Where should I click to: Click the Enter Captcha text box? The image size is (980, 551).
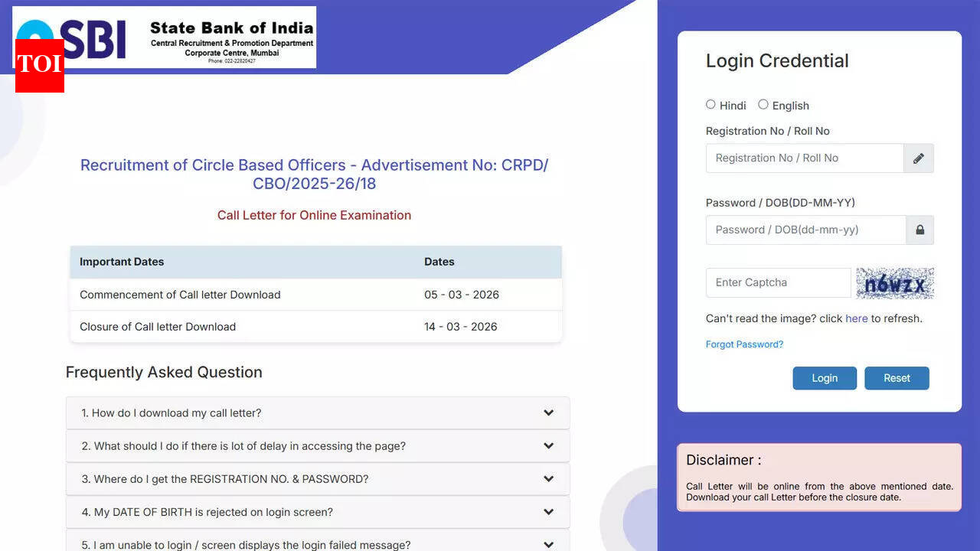point(778,282)
